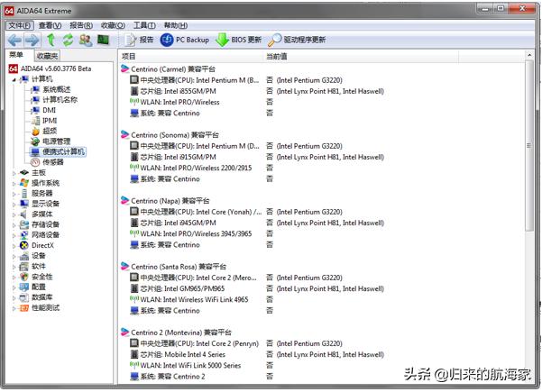Click the AIDA64 title bar icon

tap(9, 11)
